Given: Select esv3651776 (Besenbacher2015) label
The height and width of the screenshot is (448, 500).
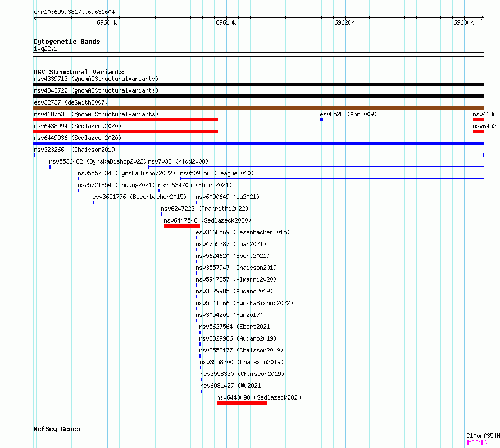Looking at the screenshot, I should click(x=139, y=197).
